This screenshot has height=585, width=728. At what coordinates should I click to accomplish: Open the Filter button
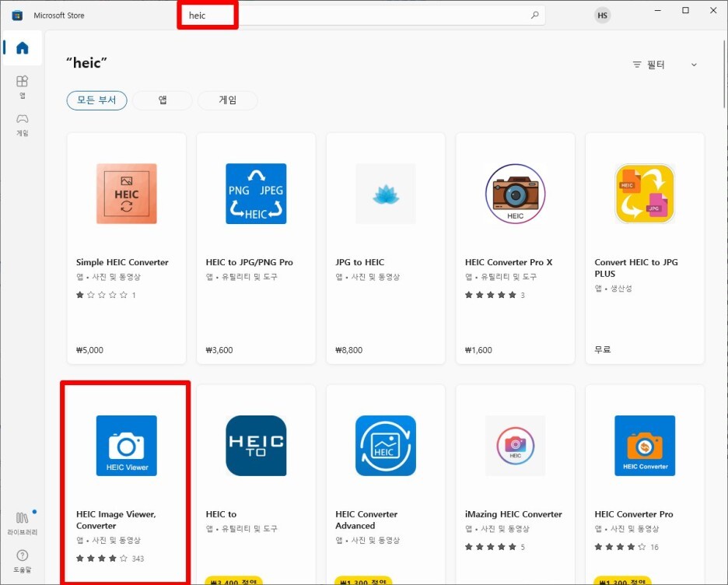point(649,65)
